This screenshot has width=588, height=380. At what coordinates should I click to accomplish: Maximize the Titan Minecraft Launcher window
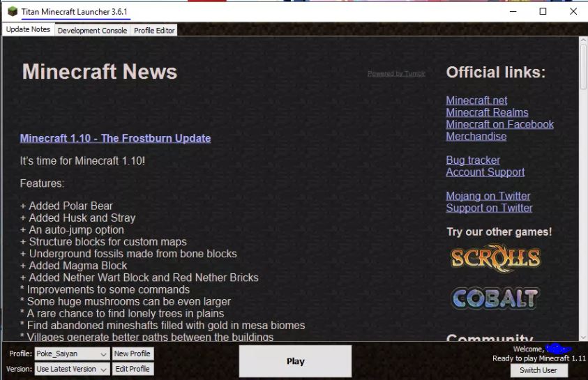[x=543, y=11]
